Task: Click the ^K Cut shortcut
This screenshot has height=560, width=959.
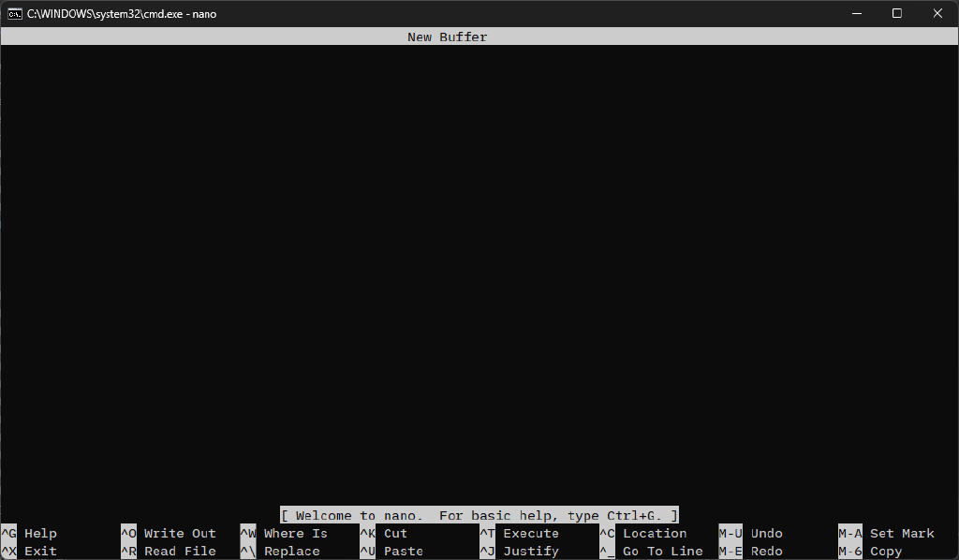Action: click(x=384, y=534)
